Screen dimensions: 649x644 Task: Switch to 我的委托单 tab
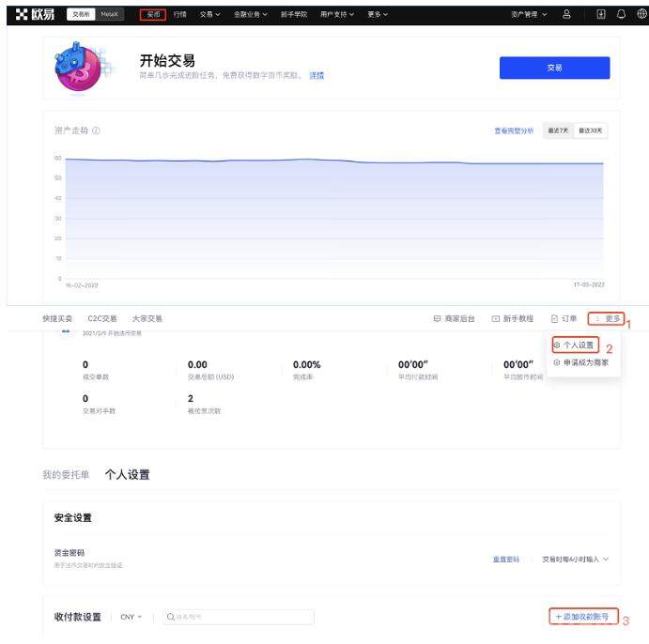(x=66, y=475)
